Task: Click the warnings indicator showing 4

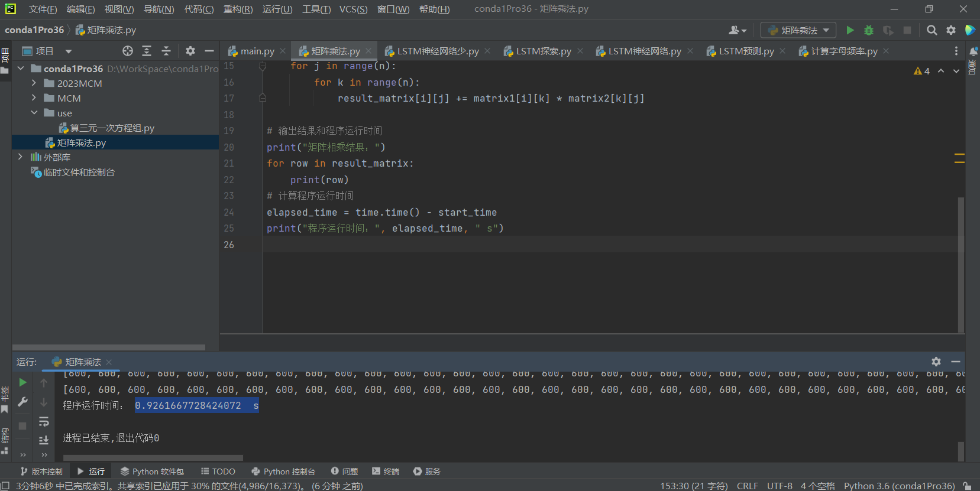Action: (921, 71)
